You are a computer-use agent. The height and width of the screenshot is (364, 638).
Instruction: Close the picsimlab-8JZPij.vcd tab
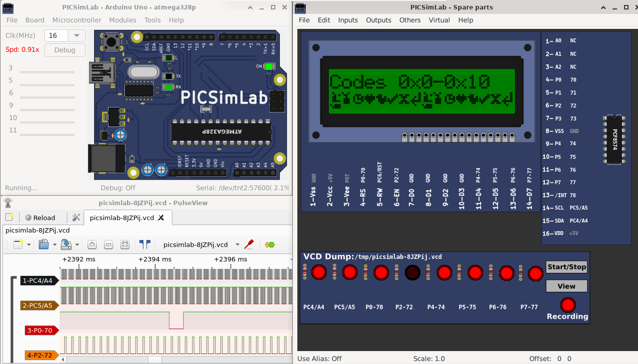[x=161, y=218]
